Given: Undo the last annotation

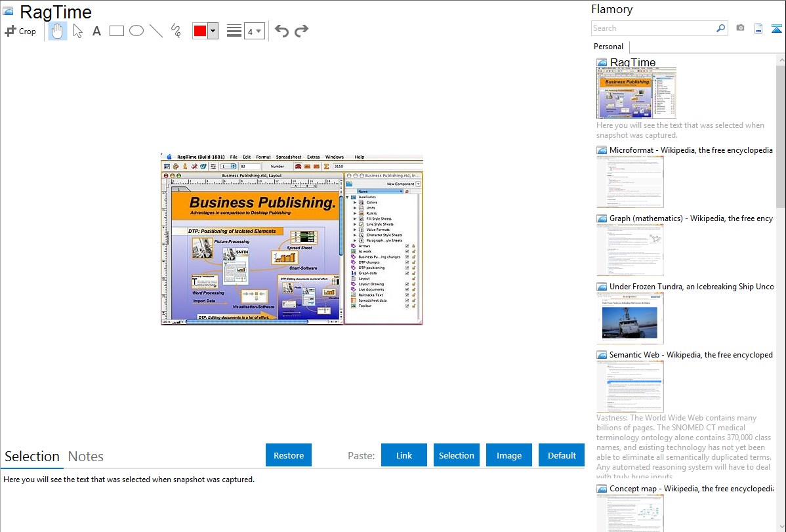Looking at the screenshot, I should [281, 31].
